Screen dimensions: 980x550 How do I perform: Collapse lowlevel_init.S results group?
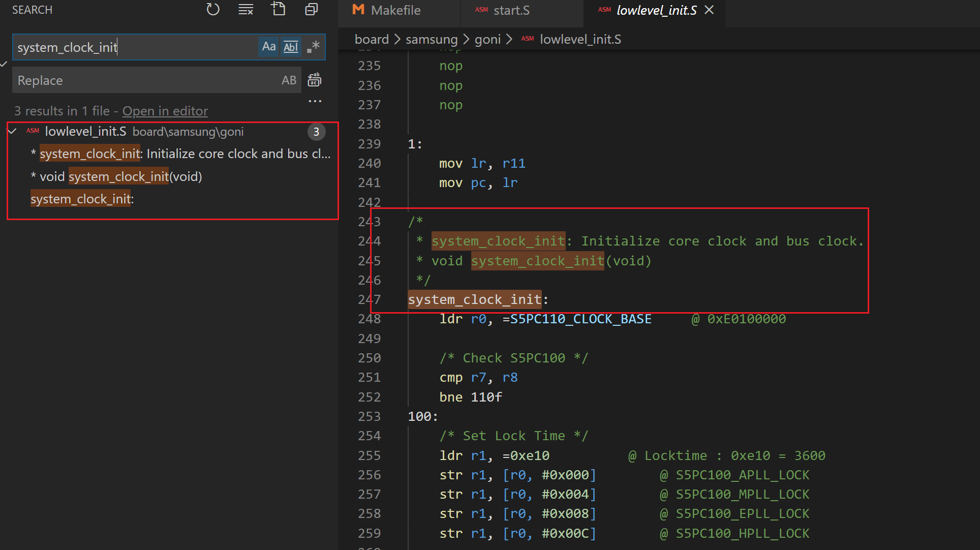point(12,131)
